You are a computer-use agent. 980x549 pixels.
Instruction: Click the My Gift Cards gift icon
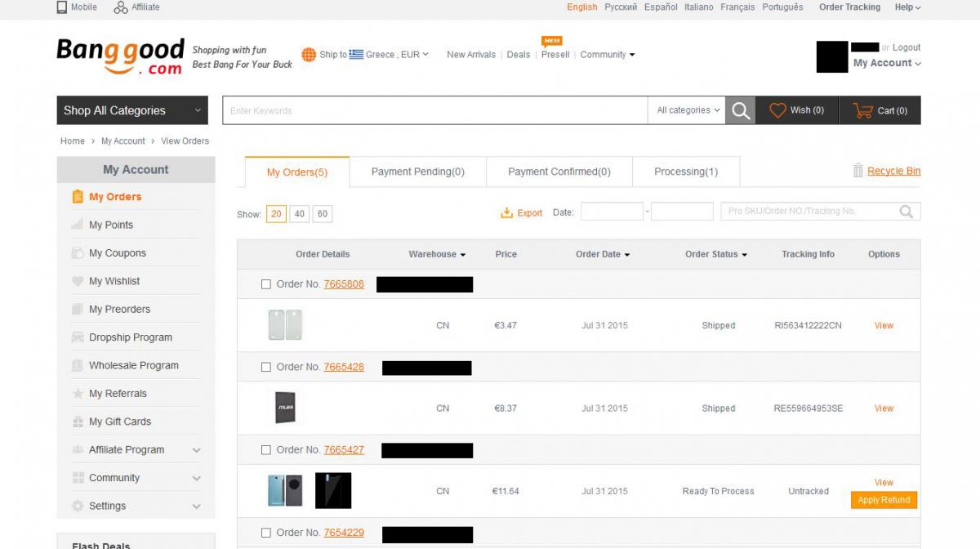click(78, 422)
